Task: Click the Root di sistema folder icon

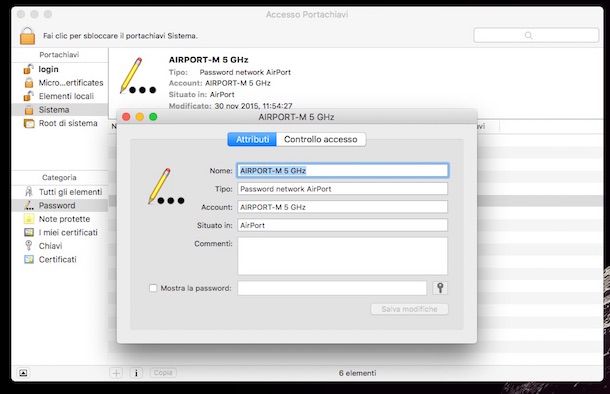Action: pyautogui.click(x=29, y=123)
